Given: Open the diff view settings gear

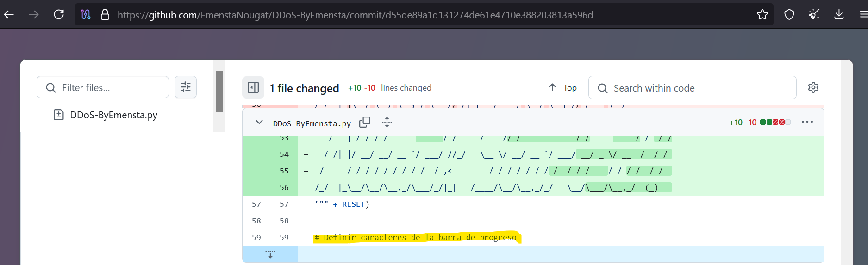Looking at the screenshot, I should pos(813,87).
